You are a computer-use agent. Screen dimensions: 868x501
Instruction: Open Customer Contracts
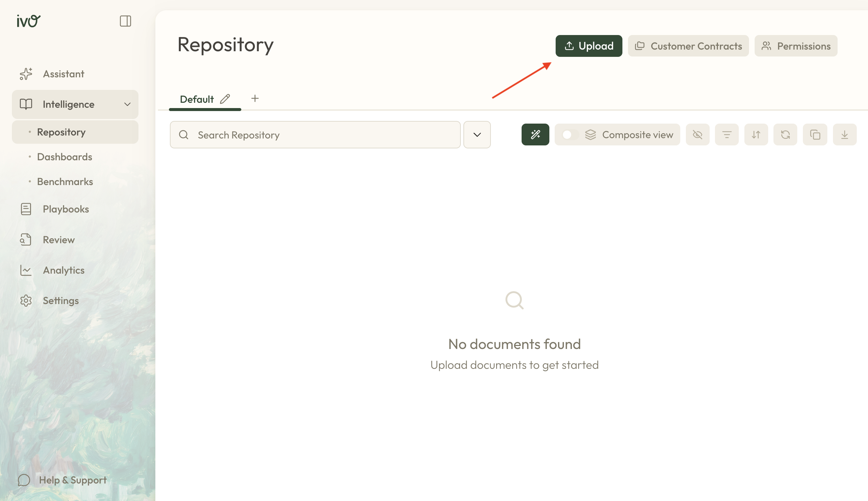[688, 46]
